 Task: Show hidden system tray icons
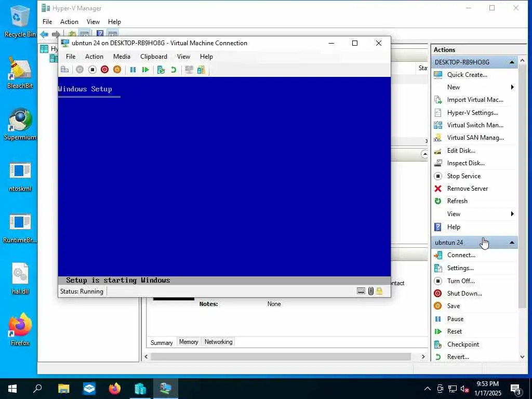pyautogui.click(x=428, y=389)
